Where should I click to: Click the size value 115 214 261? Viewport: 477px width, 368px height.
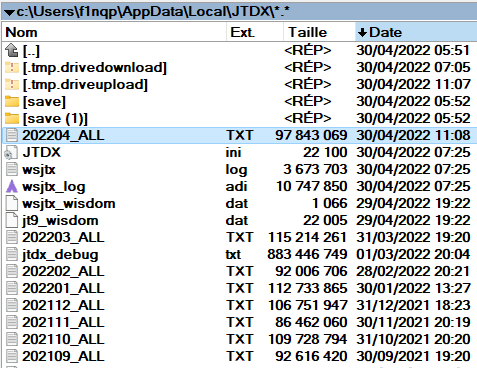tap(307, 237)
